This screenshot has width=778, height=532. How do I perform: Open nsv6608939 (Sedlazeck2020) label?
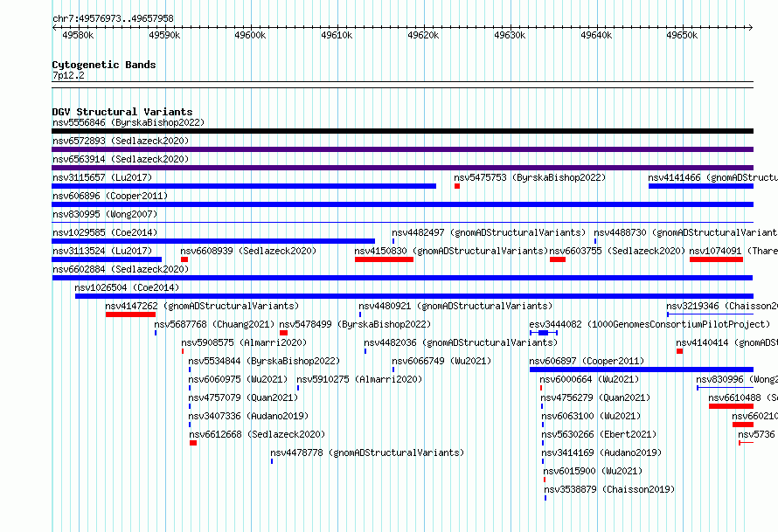[x=248, y=251]
